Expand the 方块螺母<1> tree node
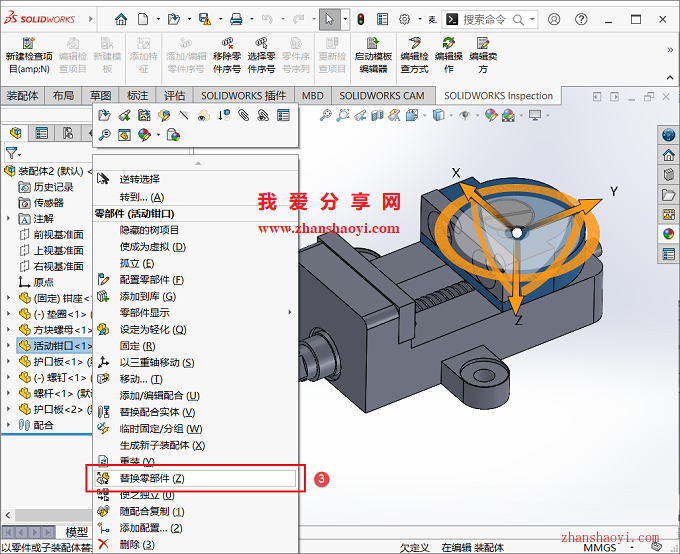Screen dimensions: 680x554 (8, 330)
